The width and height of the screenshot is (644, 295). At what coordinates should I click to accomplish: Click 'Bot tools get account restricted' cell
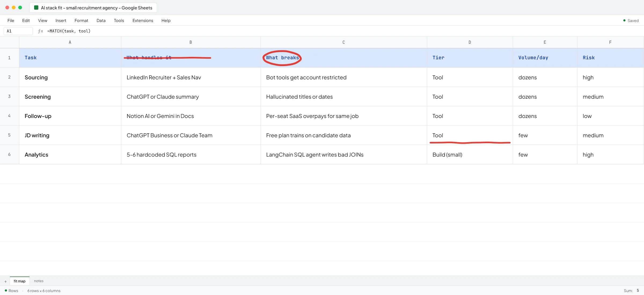pos(344,77)
